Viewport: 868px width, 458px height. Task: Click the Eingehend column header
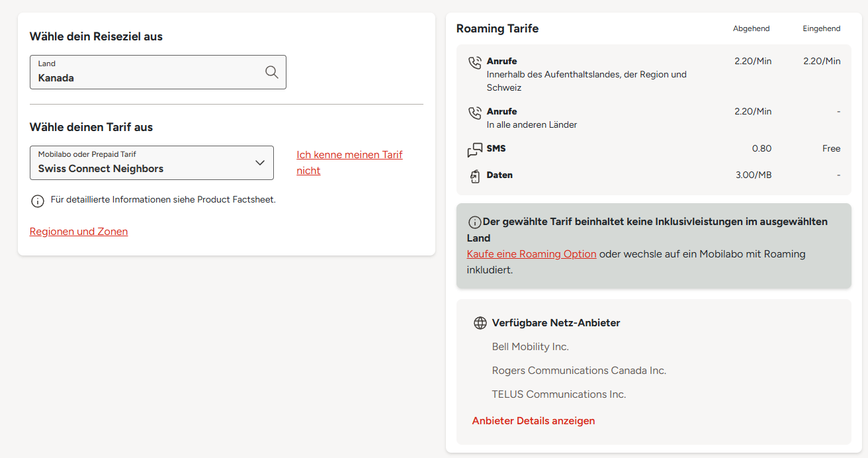tap(821, 28)
